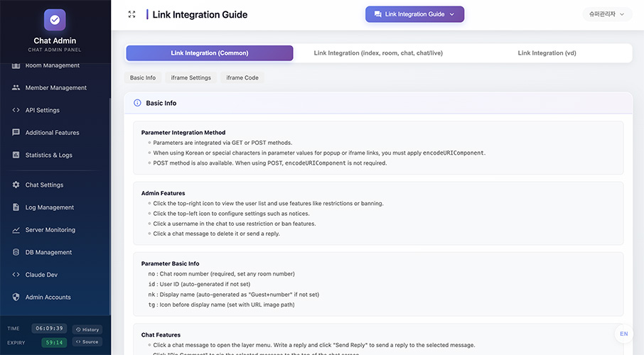Click the Parameter Integration Method heading
Image resolution: width=644 pixels, height=355 pixels.
coord(183,133)
